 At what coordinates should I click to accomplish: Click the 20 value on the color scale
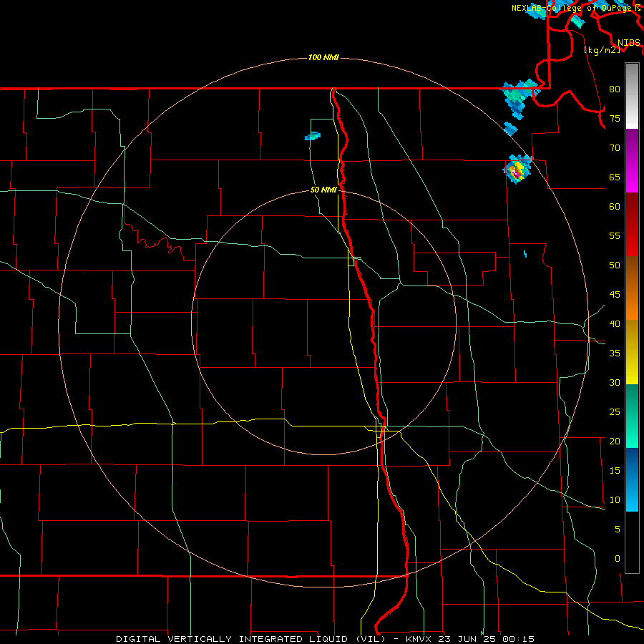coord(615,441)
